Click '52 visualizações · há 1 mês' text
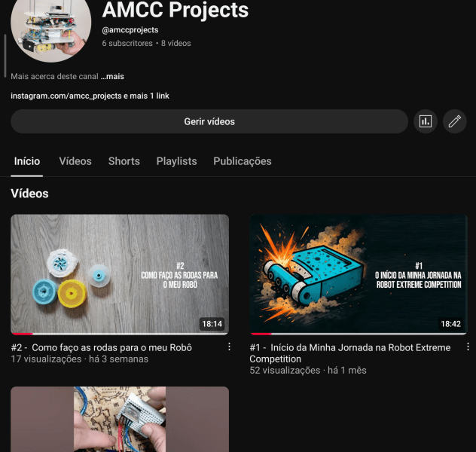Viewport: 476px width, 452px height. pyautogui.click(x=308, y=371)
